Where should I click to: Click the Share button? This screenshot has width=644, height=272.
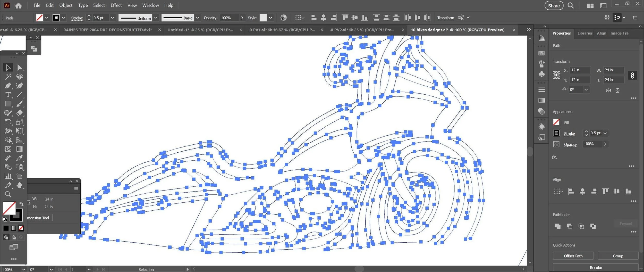pyautogui.click(x=554, y=5)
